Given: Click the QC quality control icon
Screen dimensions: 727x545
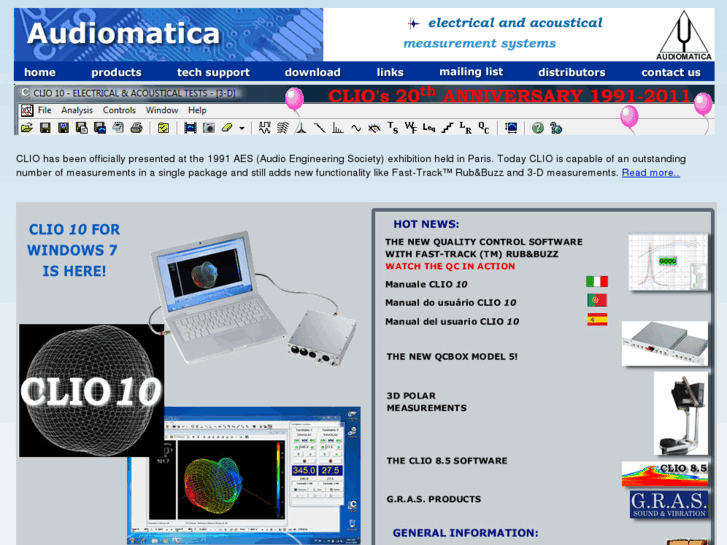Looking at the screenshot, I should coord(484,128).
